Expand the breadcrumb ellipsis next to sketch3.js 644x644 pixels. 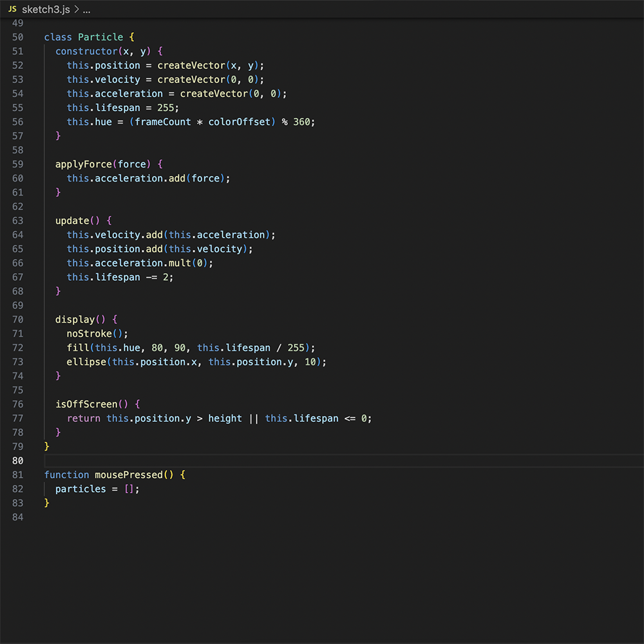click(x=86, y=10)
